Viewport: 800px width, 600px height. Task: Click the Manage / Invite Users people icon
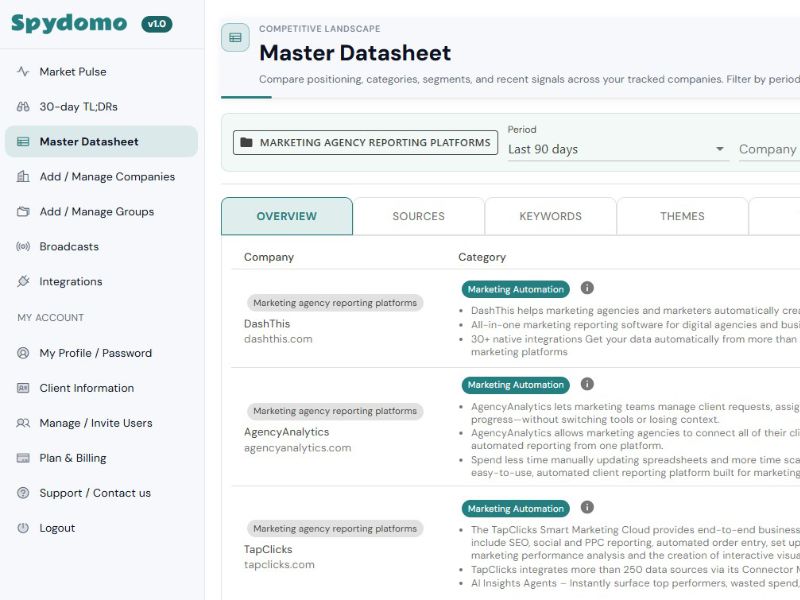click(x=23, y=423)
